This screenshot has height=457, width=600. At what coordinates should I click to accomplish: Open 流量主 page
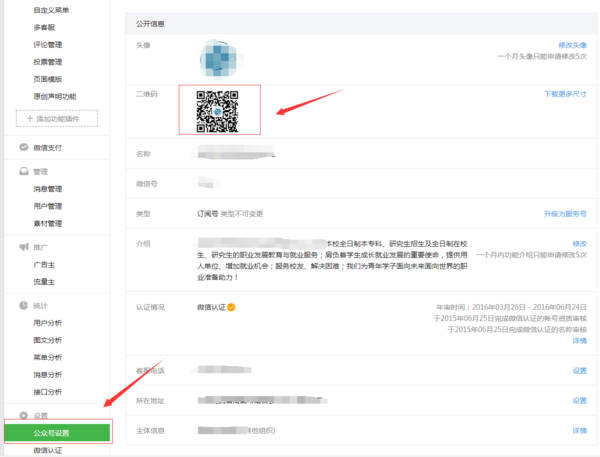(44, 282)
